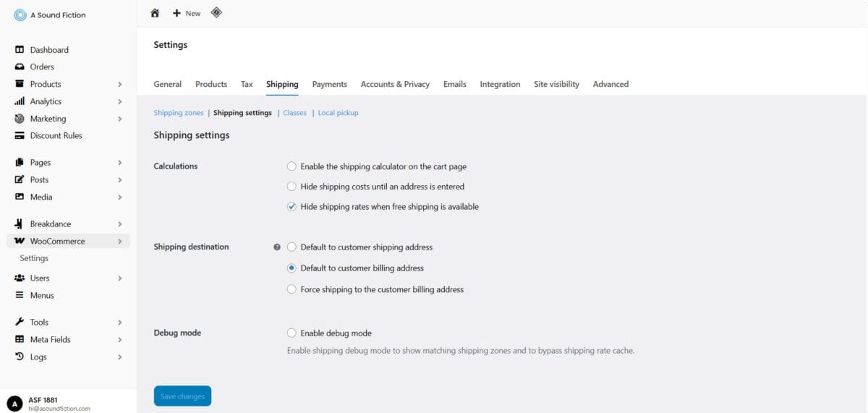Collapse the WooCommerce submenu chevron
Image resolution: width=868 pixels, height=413 pixels.
pos(120,242)
